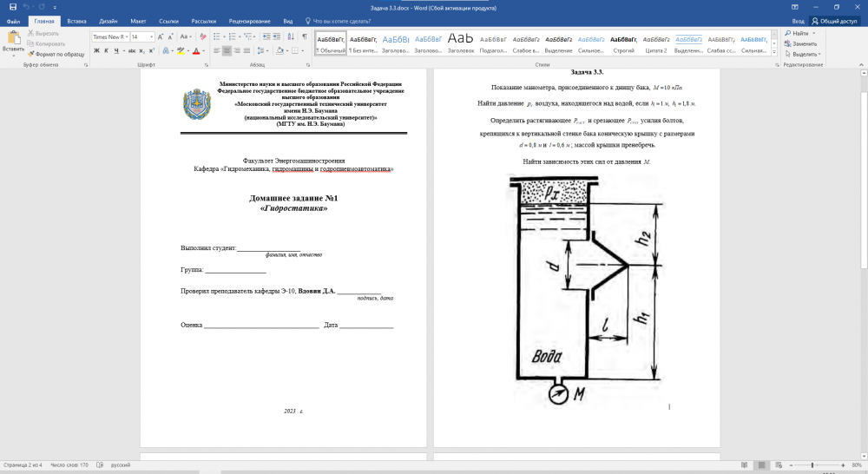Switch to the Insert (Вставка) tab
This screenshot has width=868, height=474.
tap(76, 21)
